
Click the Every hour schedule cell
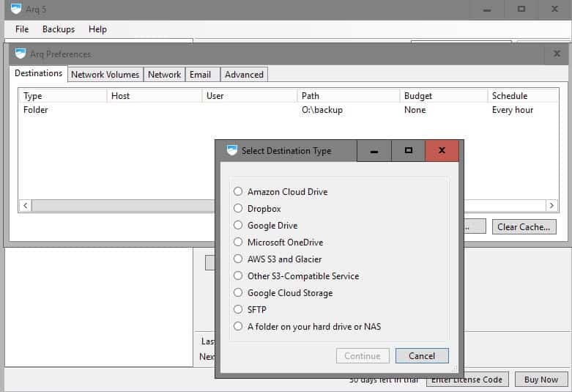pyautogui.click(x=513, y=110)
